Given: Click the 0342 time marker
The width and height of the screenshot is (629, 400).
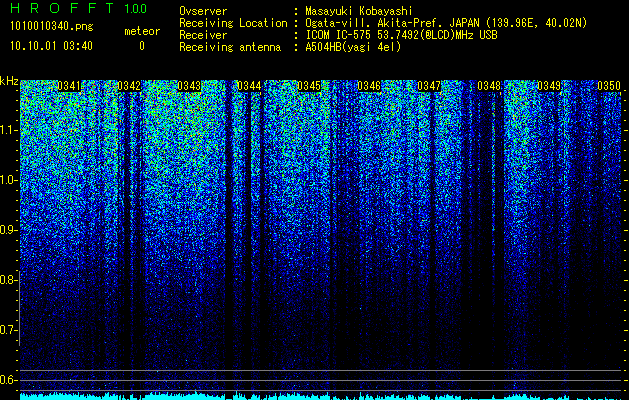Looking at the screenshot, I should coord(129,86).
